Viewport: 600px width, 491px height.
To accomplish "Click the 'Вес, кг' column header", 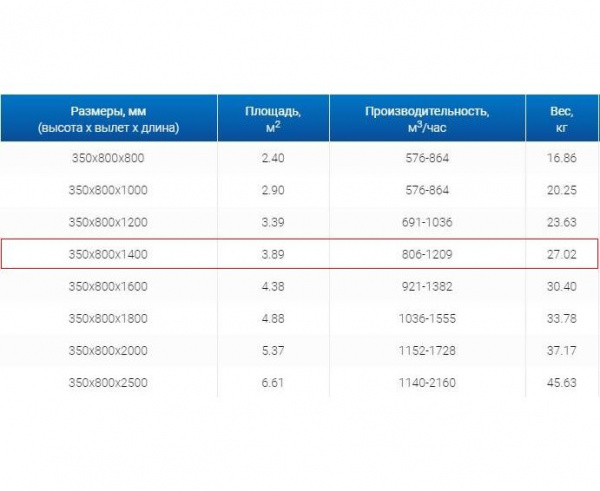I will click(x=562, y=119).
